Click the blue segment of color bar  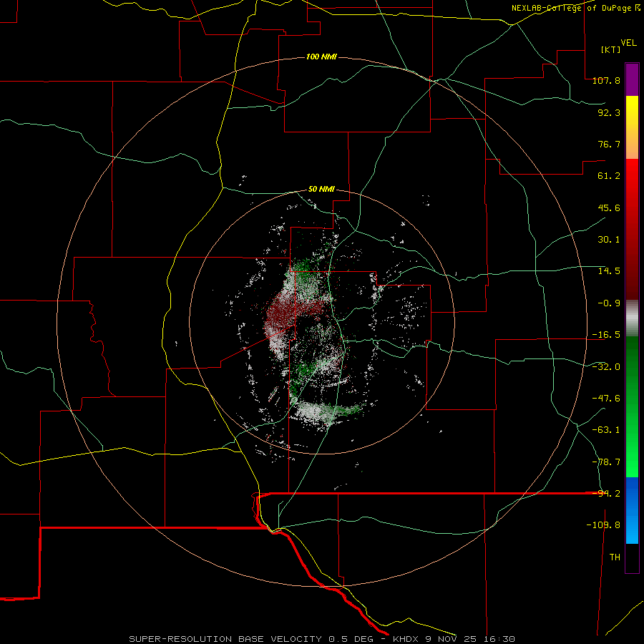pos(632,510)
